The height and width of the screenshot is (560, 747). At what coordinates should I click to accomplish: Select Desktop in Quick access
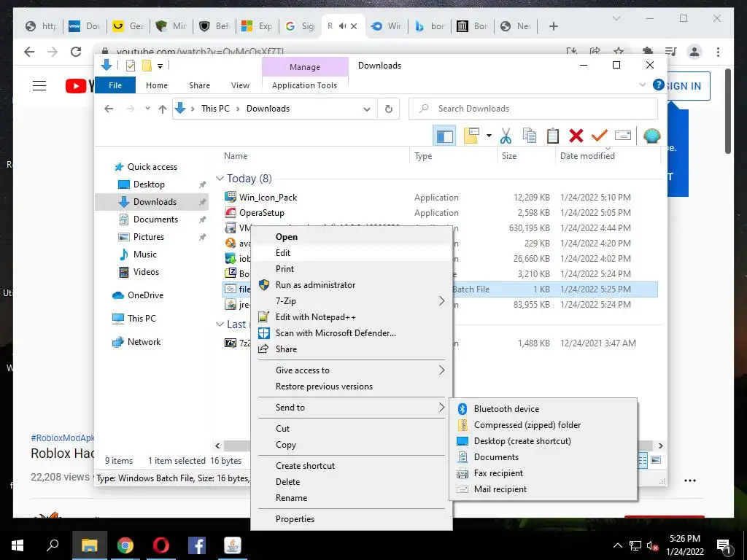coord(149,184)
